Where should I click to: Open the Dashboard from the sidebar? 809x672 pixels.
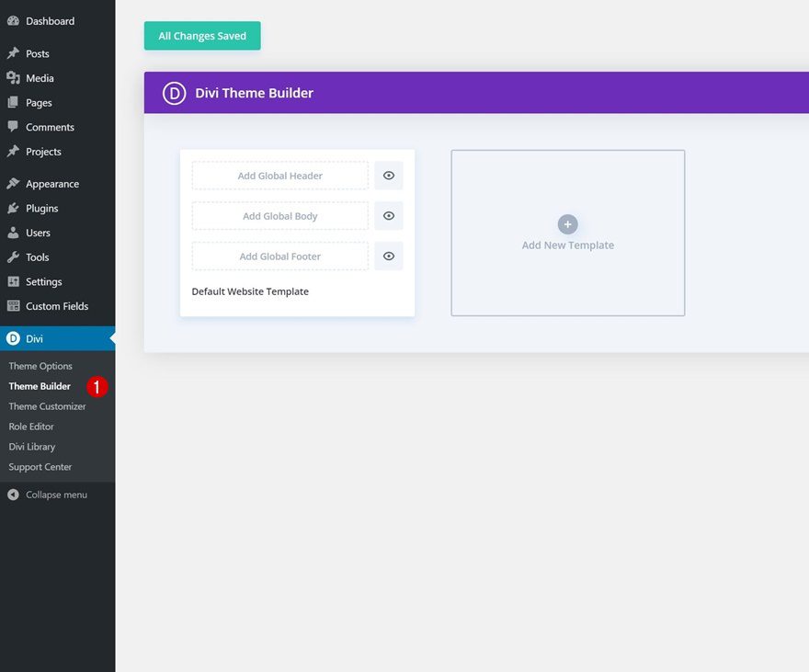click(x=43, y=20)
